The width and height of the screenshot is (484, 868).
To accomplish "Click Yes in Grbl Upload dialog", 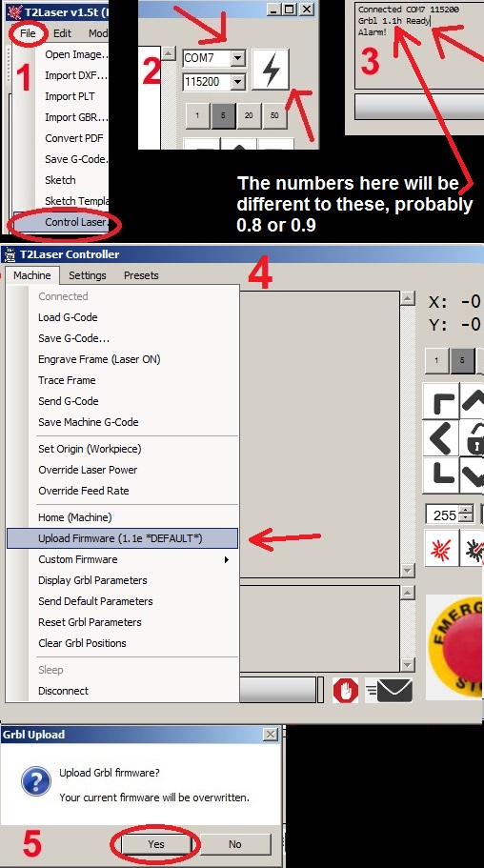I will (156, 843).
